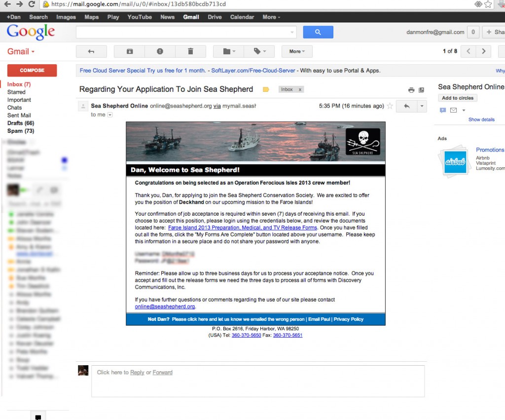
Task: Open Drive in the Google bar
Action: coord(215,17)
